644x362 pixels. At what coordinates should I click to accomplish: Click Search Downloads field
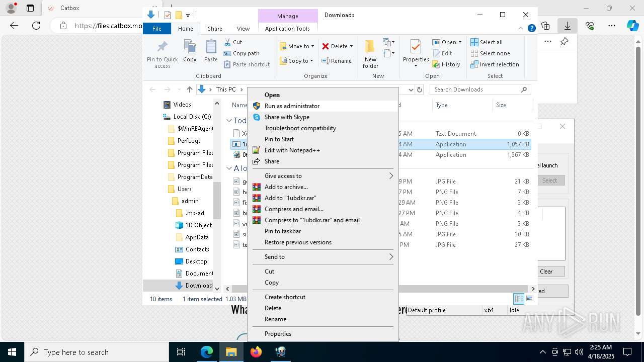(480, 89)
